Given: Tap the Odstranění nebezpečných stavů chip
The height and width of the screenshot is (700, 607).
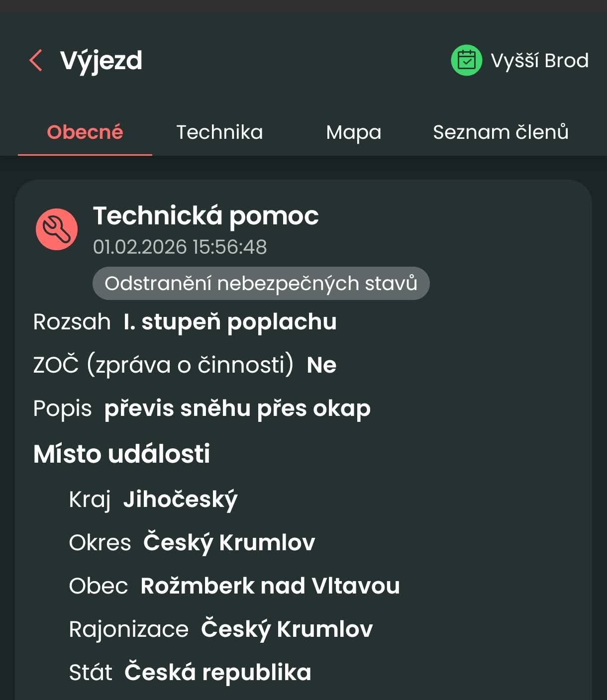Looking at the screenshot, I should point(261,284).
